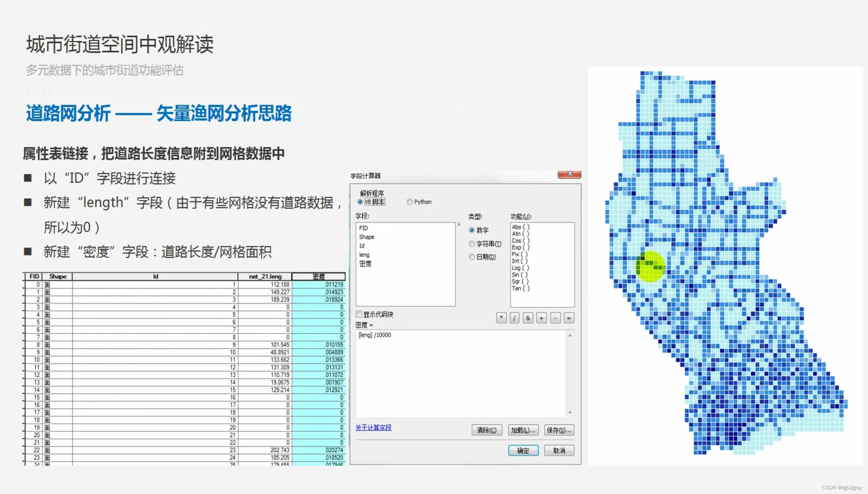Enable the 显示代码块 checkbox
The width and height of the screenshot is (868, 494).
(x=359, y=314)
